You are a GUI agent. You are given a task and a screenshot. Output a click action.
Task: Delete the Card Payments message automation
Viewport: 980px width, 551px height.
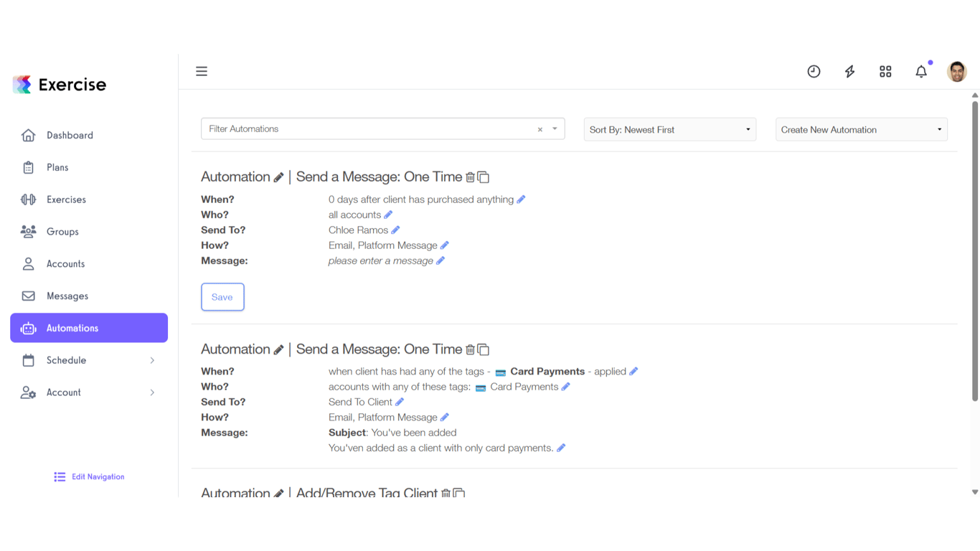tap(470, 349)
